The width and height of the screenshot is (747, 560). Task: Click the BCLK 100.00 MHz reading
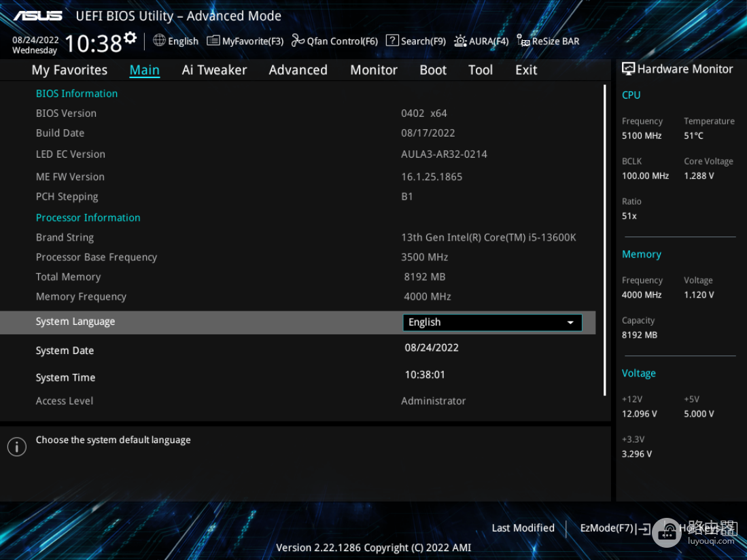pos(645,176)
